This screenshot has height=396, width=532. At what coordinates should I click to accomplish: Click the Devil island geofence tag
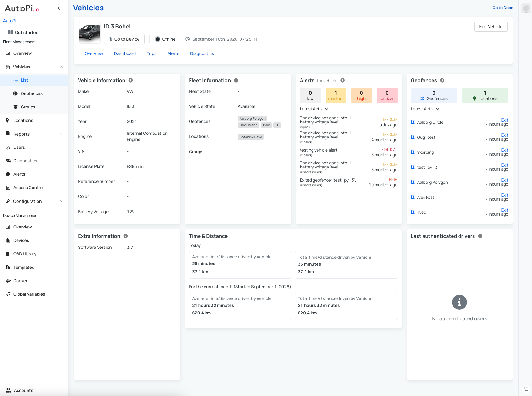[248, 125]
